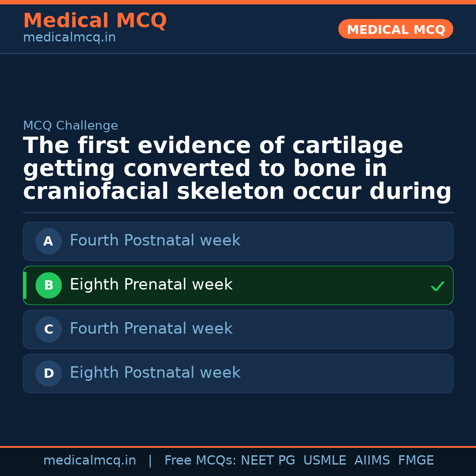The height and width of the screenshot is (476, 476).
Task: Select AIIMS in the footer
Action: click(x=372, y=461)
